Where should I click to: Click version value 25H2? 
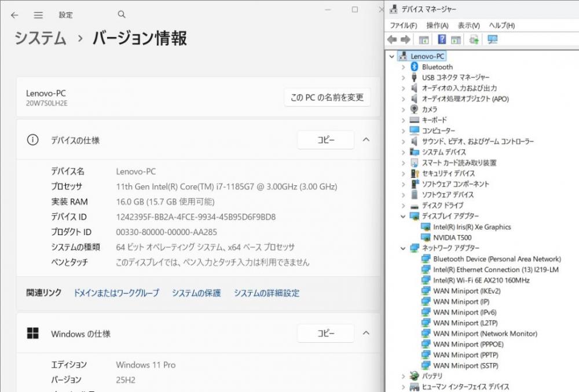coord(126,380)
